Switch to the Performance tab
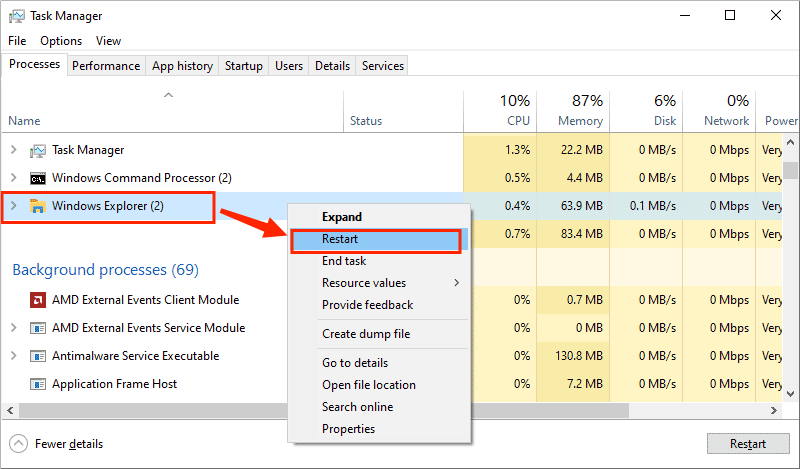The height and width of the screenshot is (469, 800). point(106,66)
